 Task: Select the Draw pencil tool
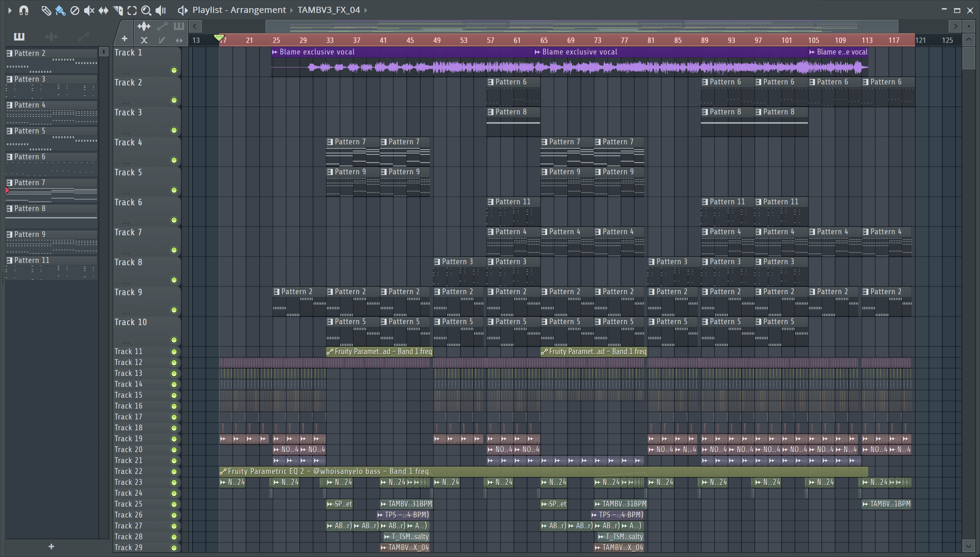46,10
